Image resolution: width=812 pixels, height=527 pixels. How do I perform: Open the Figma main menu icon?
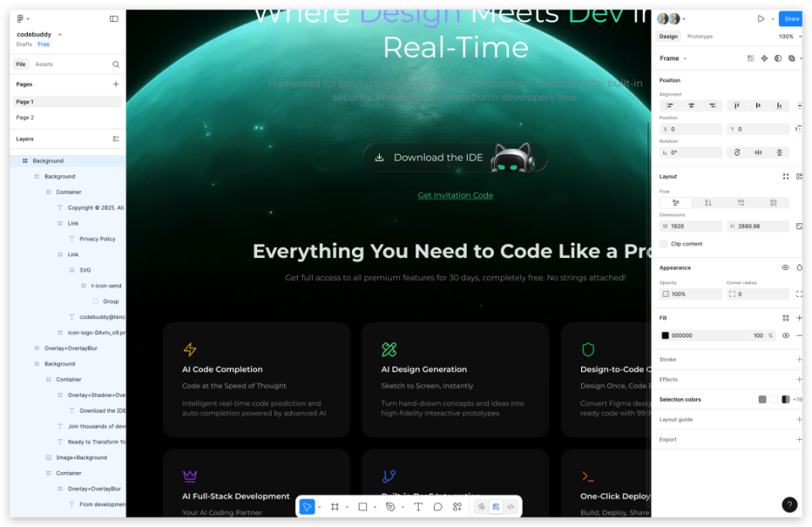pos(20,19)
